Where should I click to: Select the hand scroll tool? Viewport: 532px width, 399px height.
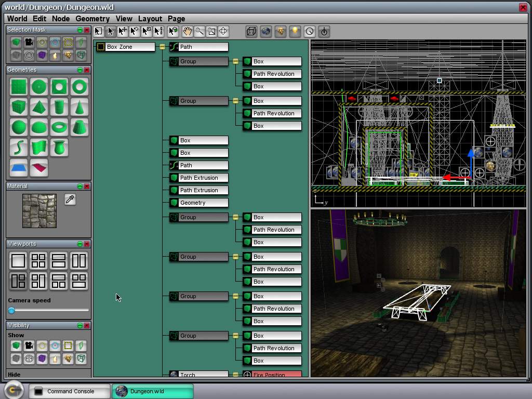tap(187, 32)
